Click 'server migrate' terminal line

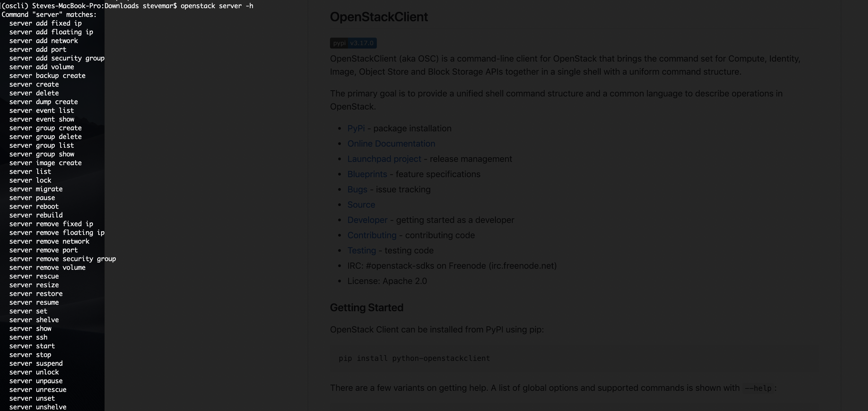click(36, 189)
